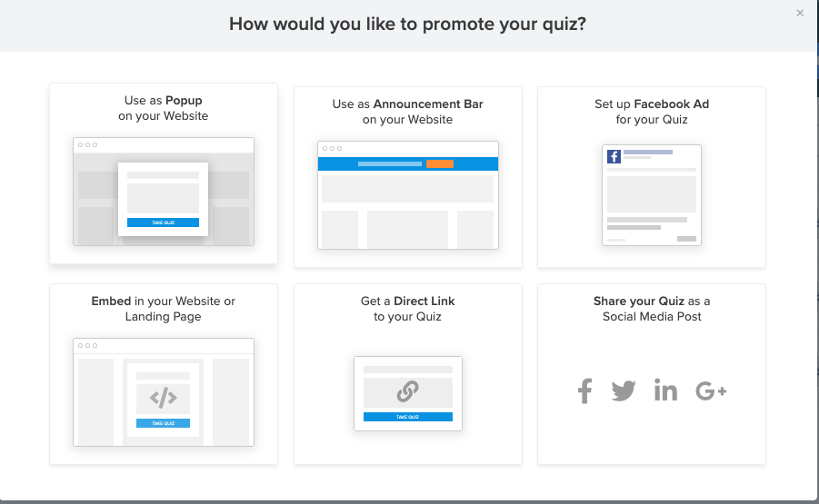Click the chain link icon
819x504 pixels.
(407, 391)
